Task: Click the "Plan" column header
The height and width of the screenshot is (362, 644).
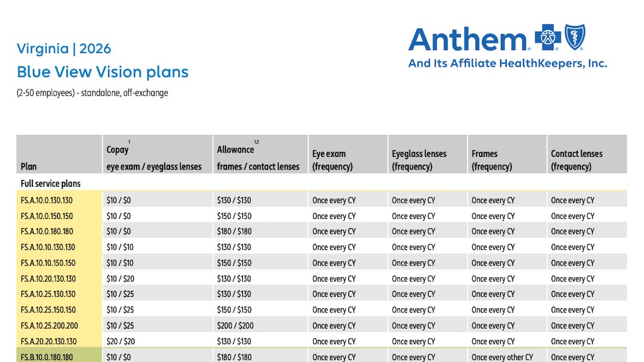Action: (29, 166)
